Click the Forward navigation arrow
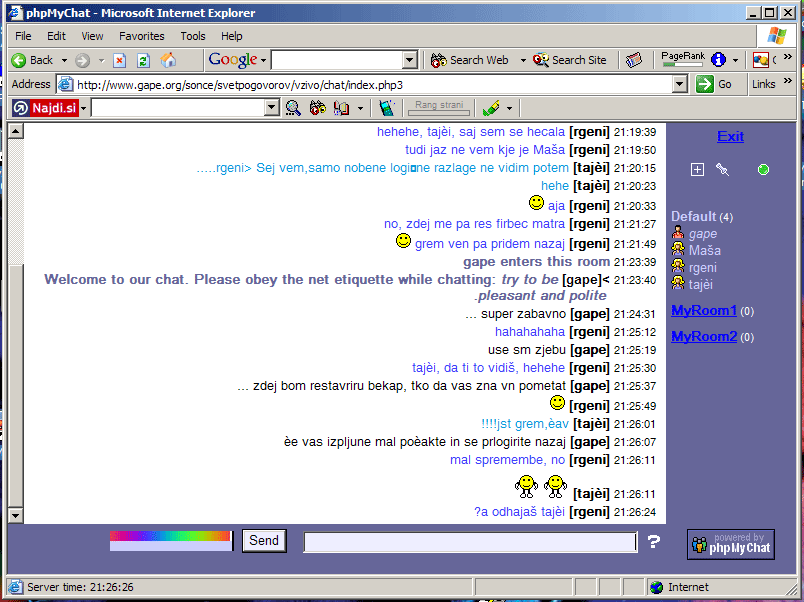804x602 pixels. pyautogui.click(x=82, y=61)
